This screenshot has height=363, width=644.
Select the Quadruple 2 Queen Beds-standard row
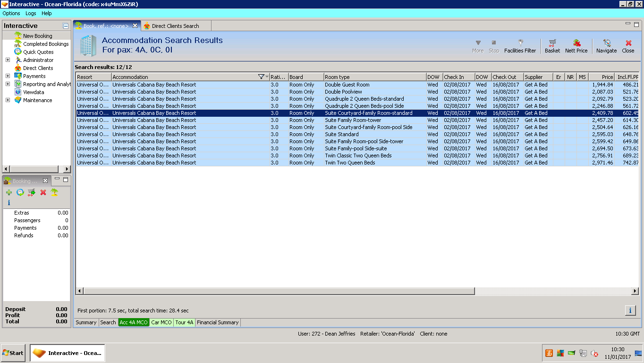pos(357,99)
